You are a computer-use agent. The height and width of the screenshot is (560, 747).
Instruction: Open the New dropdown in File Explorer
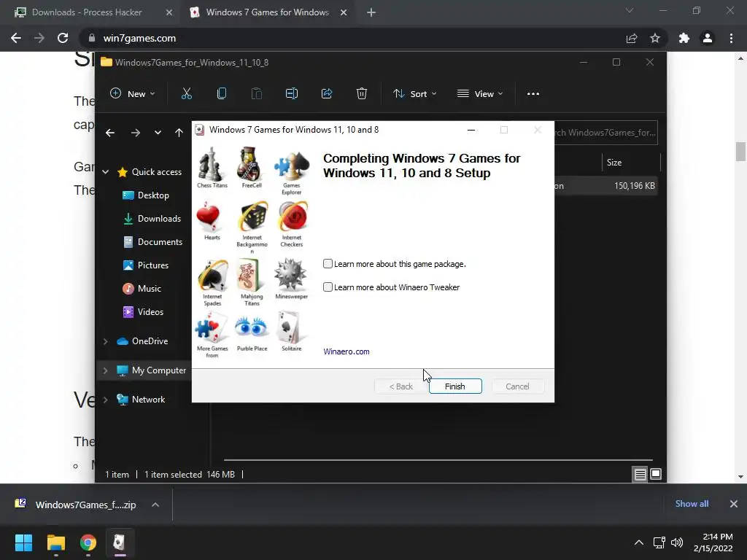pyautogui.click(x=133, y=94)
